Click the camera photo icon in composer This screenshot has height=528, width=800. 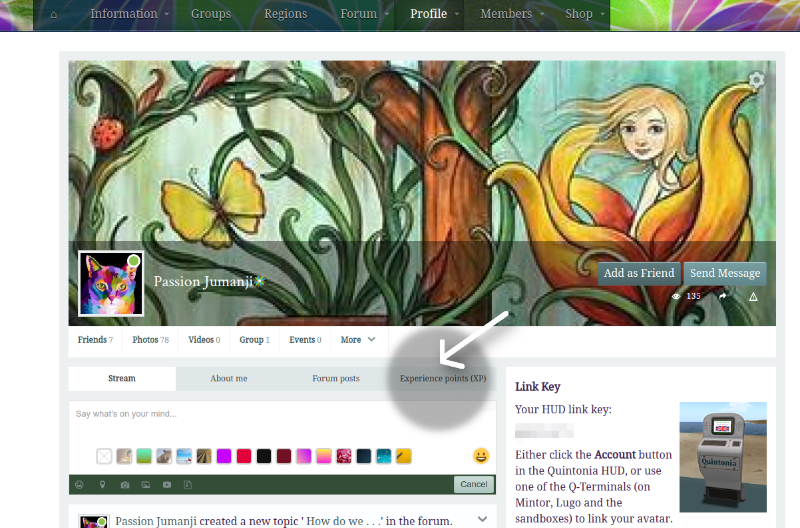click(x=124, y=485)
